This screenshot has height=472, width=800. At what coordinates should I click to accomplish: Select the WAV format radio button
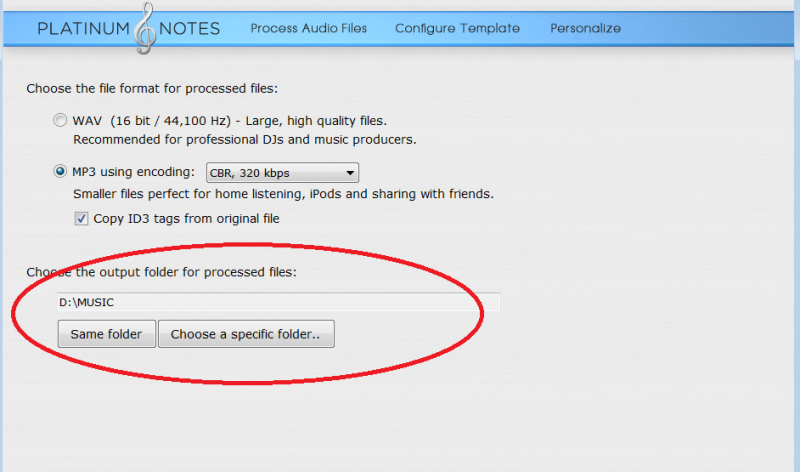coord(60,120)
